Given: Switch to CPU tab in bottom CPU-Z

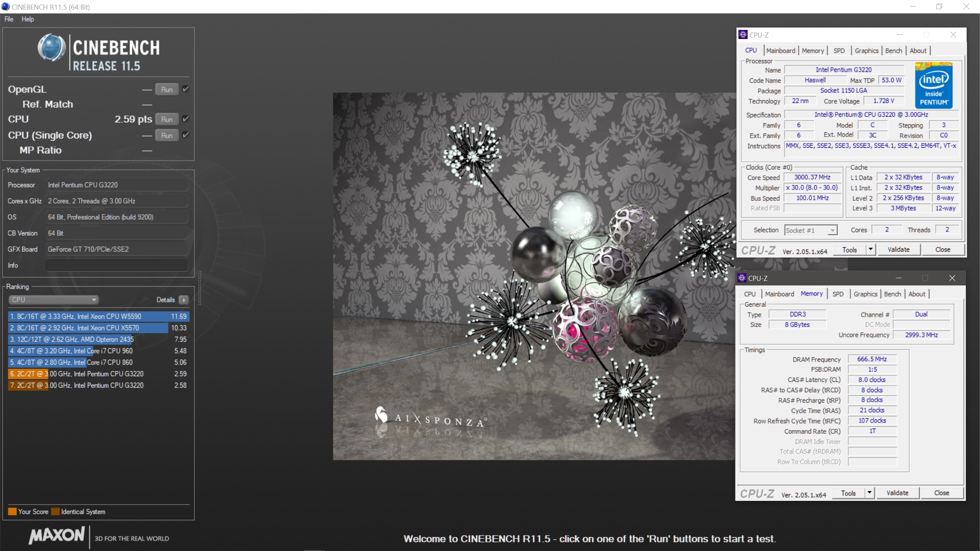Looking at the screenshot, I should click(x=750, y=294).
